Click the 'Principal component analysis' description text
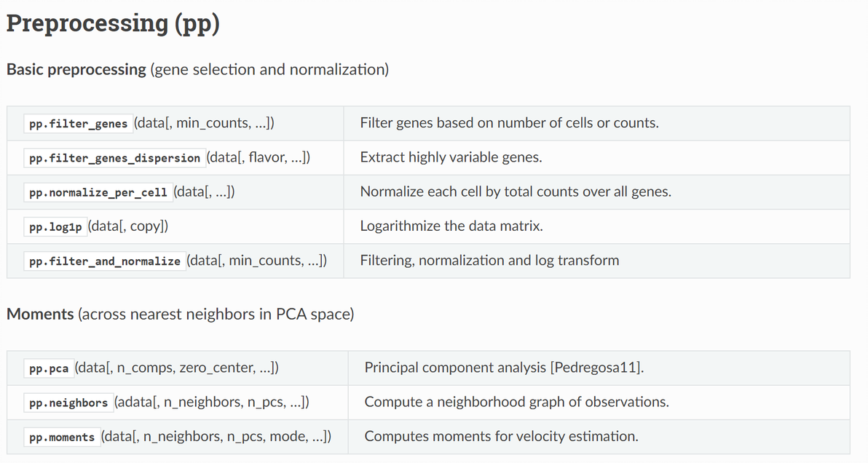The height and width of the screenshot is (463, 868). click(457, 367)
